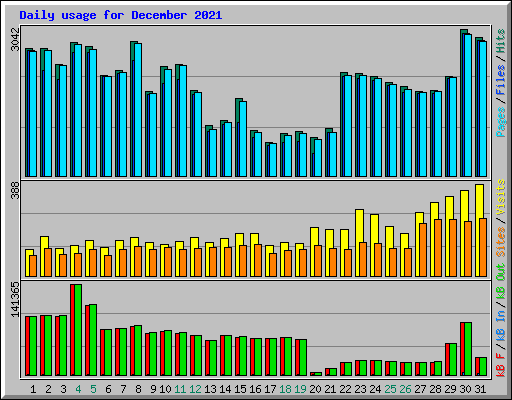Click day label 3 on the x-axis
The width and height of the screenshot is (512, 400).
pos(63,389)
